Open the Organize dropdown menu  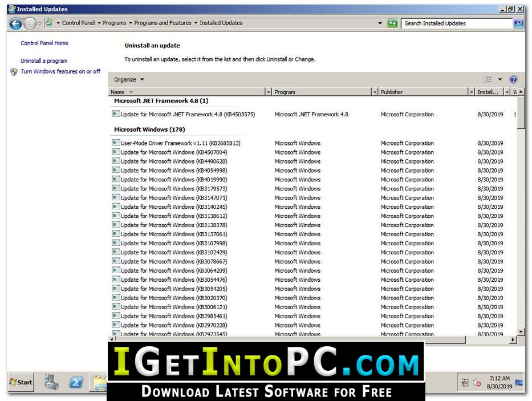(129, 79)
